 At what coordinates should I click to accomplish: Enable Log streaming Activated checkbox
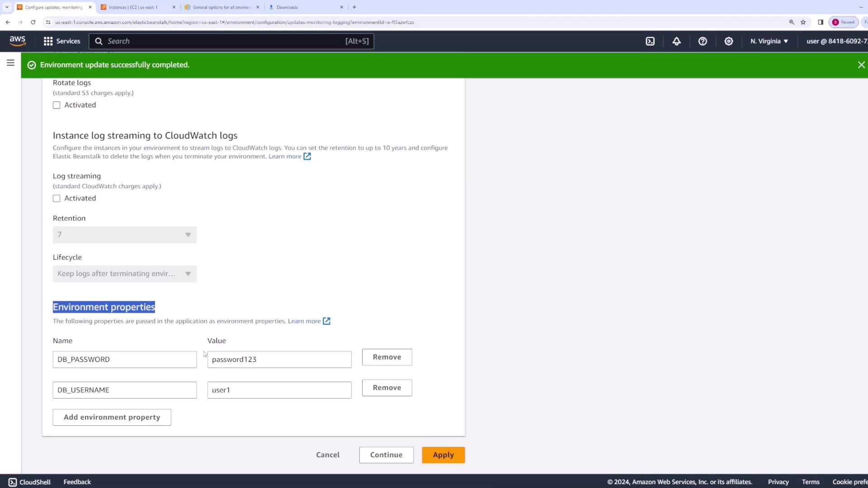[x=57, y=198]
